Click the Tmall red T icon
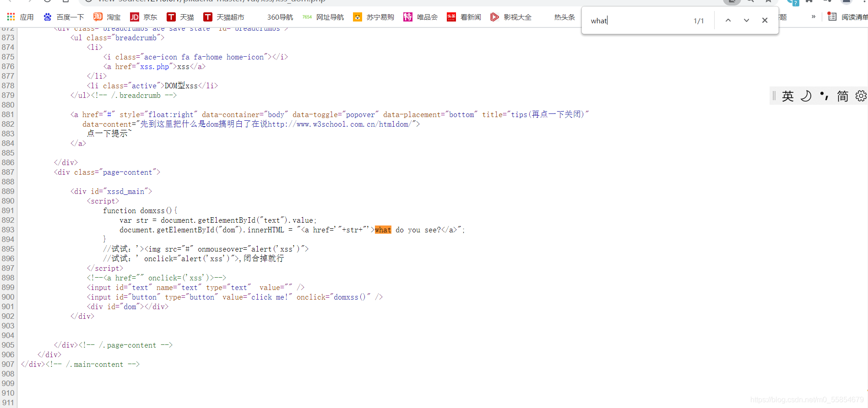This screenshot has height=408, width=868. (171, 17)
